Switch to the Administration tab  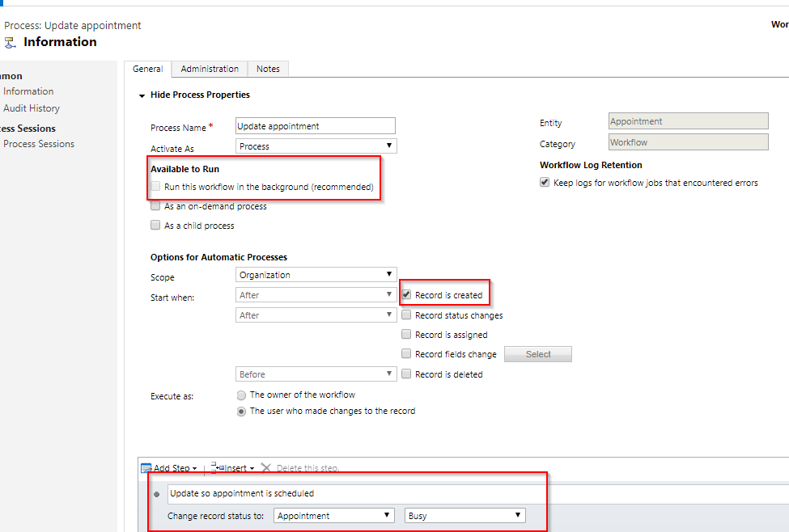coord(210,70)
